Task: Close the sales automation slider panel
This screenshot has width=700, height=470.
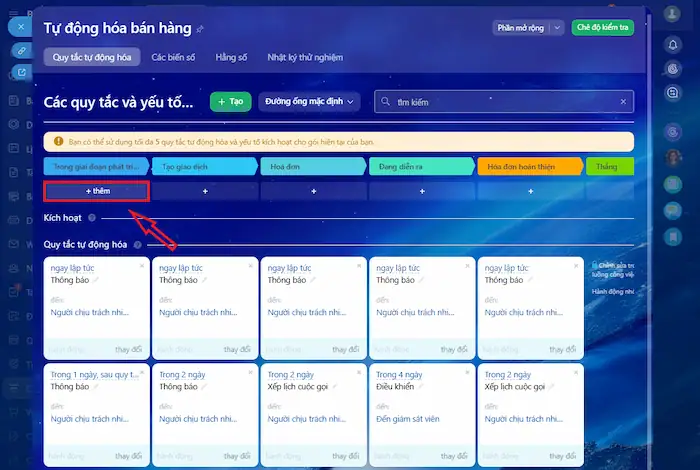Action: 21,27
